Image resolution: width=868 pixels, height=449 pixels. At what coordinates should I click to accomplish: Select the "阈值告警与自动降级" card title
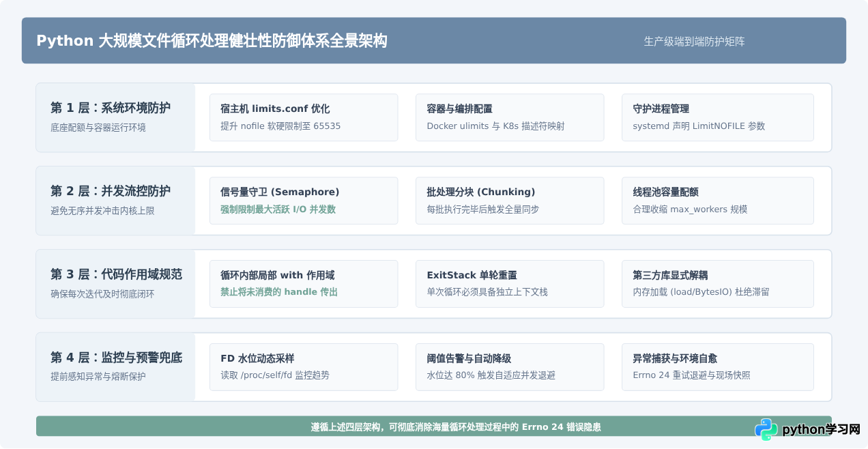[x=469, y=358]
